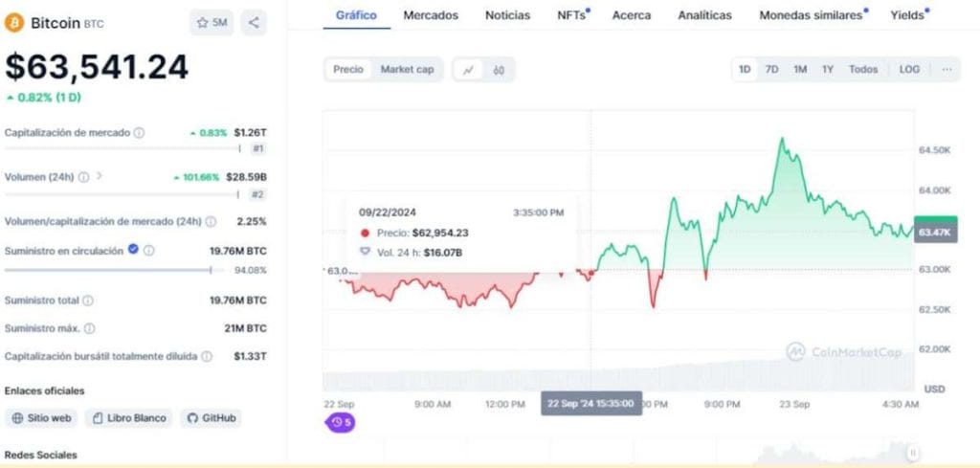Viewport: 980px width, 468px height.
Task: Open info icon beside Volumen/capitalización de mercado
Action: point(212,221)
